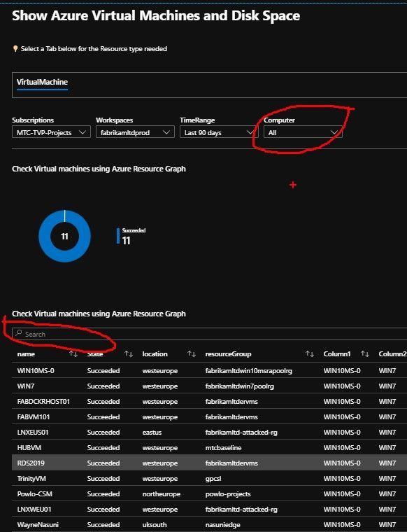Click the mtcbaseline resource group cell

tap(223, 448)
